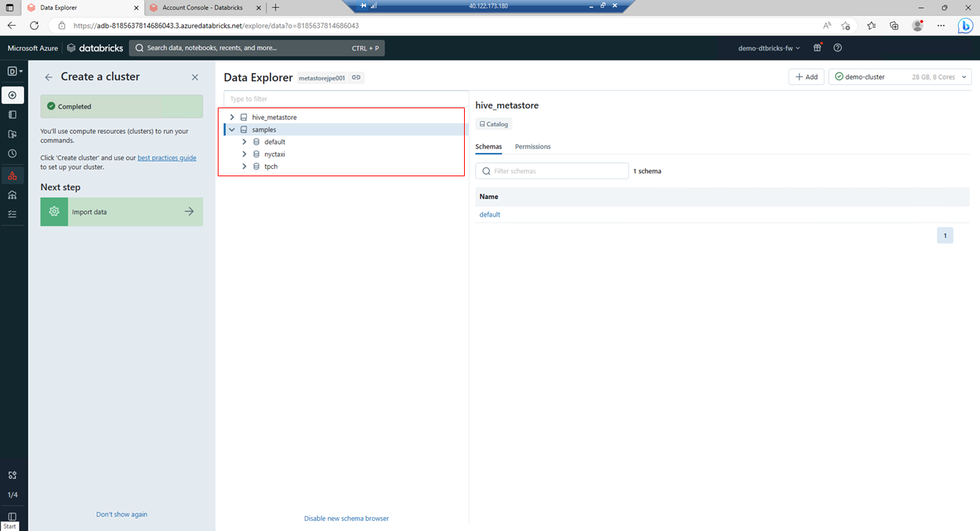Collapse the samples catalog chevron
The image size is (980, 531).
pos(232,129)
